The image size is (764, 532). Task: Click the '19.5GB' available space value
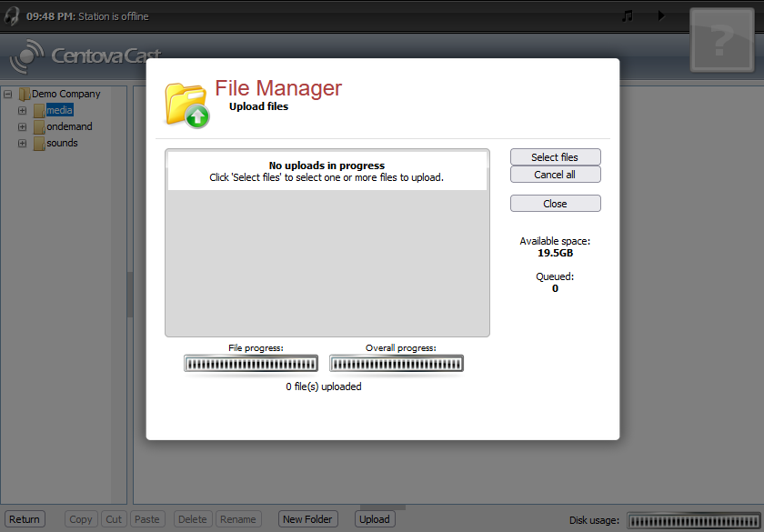[x=555, y=253]
